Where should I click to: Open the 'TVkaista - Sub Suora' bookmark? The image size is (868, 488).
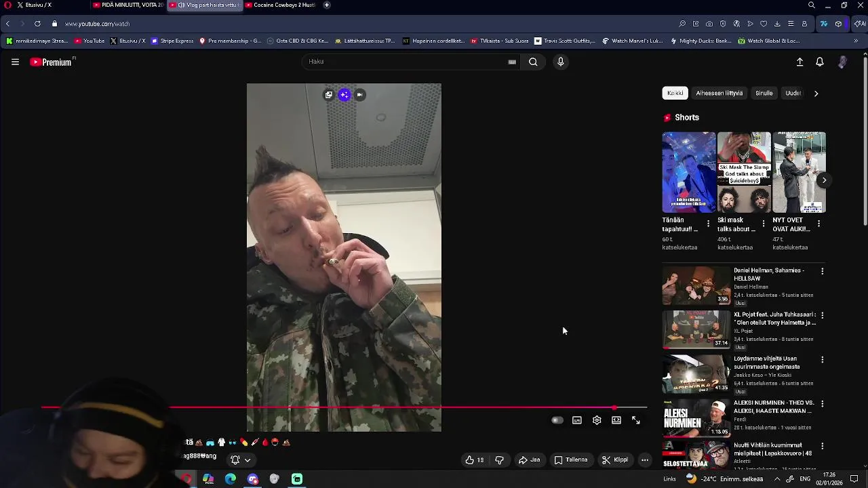point(500,41)
